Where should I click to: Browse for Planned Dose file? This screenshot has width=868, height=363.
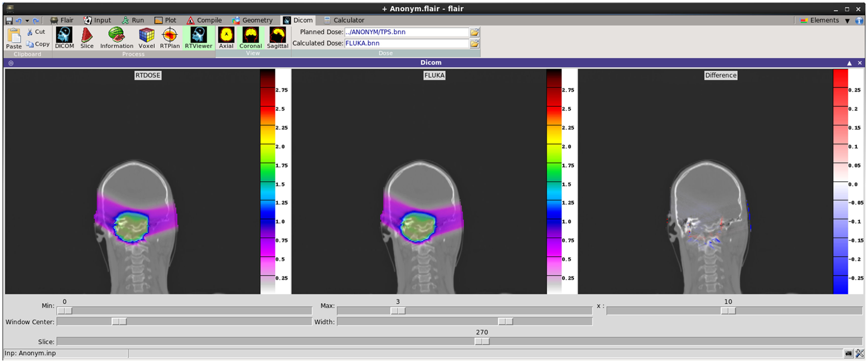coord(474,32)
